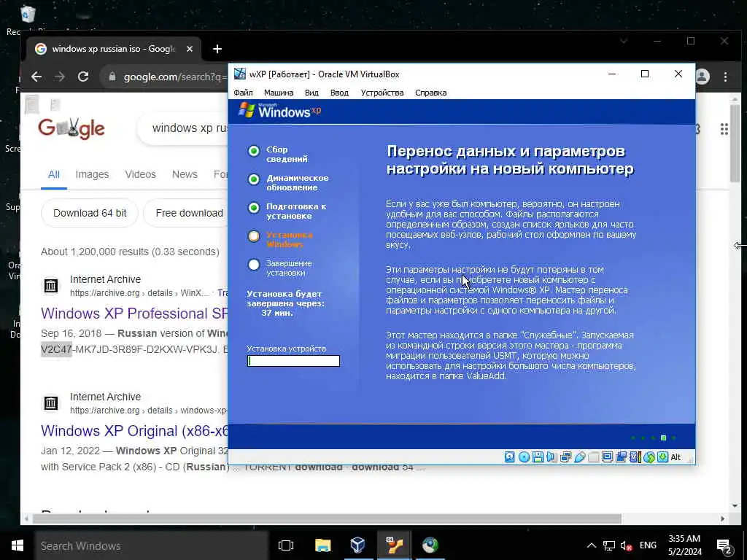Open File Explorer from the taskbar

[322, 545]
